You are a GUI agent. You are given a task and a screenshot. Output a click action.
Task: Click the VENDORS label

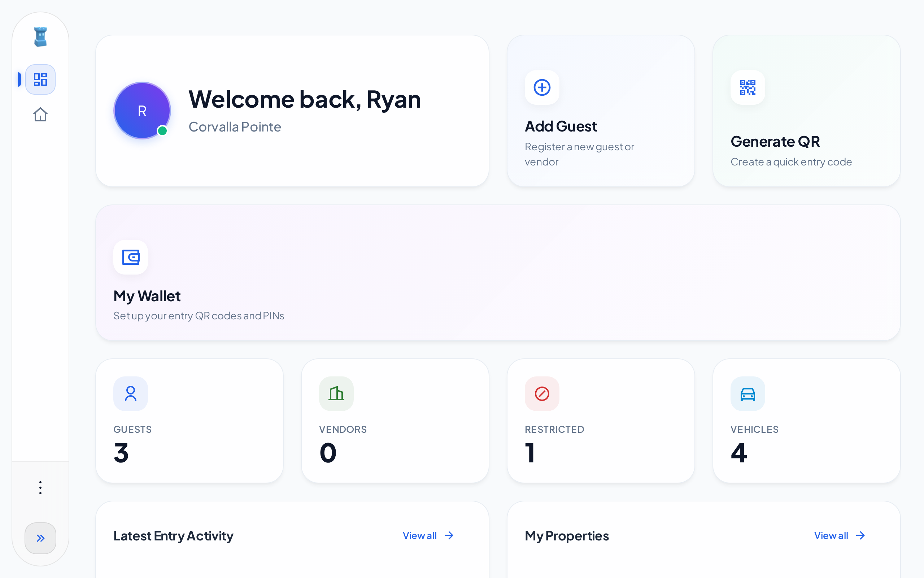(x=343, y=429)
